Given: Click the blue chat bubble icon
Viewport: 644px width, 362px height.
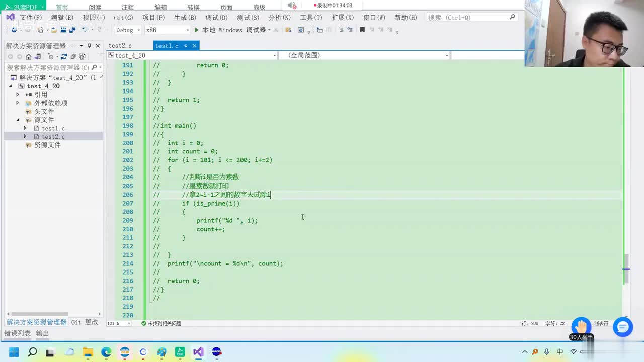Looking at the screenshot, I should pos(623,327).
